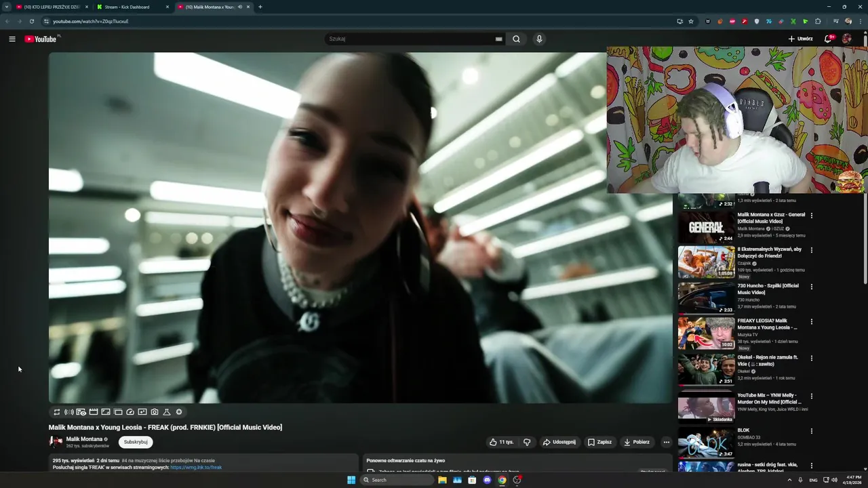
Task: Open Okekel - Rejon nie zamula video title
Action: pyautogui.click(x=768, y=361)
